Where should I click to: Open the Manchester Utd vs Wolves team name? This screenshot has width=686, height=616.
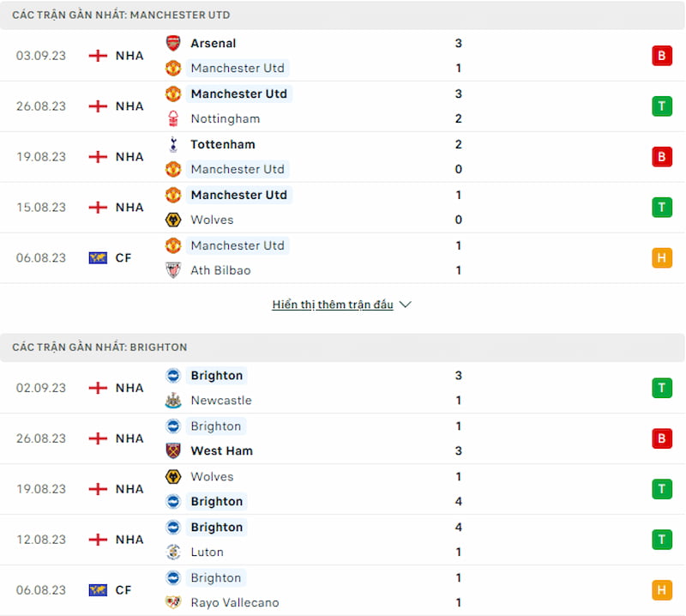coord(238,195)
